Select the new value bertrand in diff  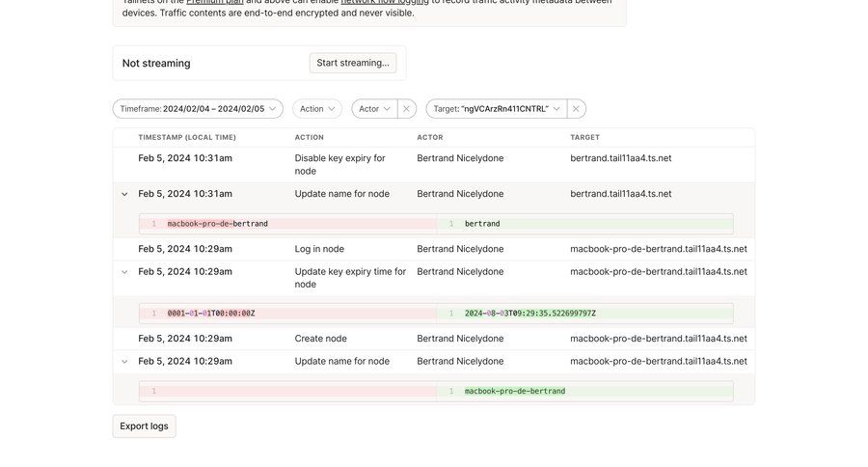point(482,224)
